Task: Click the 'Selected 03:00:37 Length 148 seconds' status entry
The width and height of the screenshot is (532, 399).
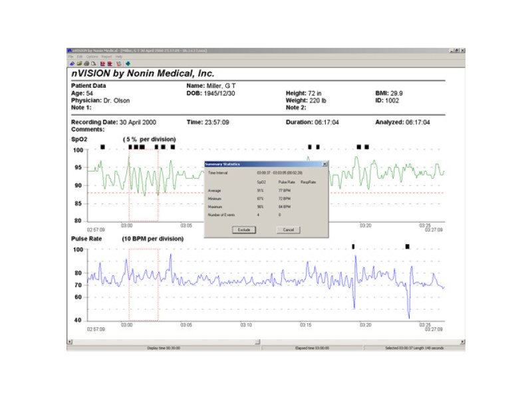Action: pyautogui.click(x=414, y=348)
